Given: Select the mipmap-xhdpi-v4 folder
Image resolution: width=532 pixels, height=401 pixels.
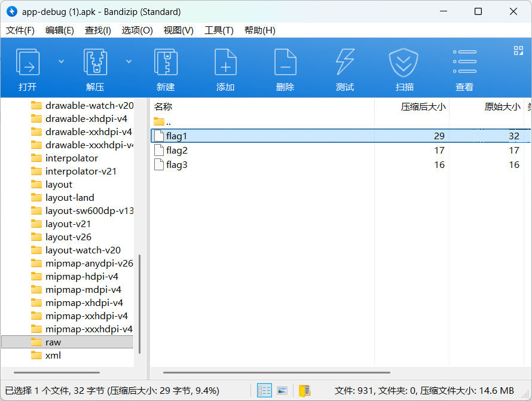Looking at the screenshot, I should click(77, 302).
